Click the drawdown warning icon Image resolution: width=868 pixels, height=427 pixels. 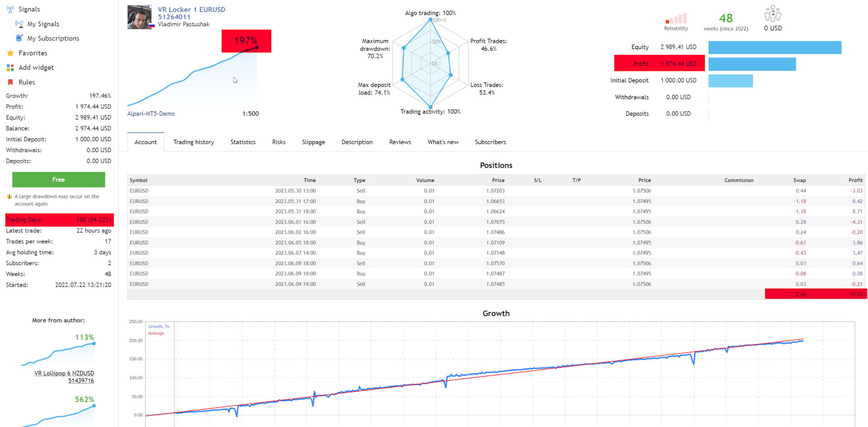coord(9,196)
